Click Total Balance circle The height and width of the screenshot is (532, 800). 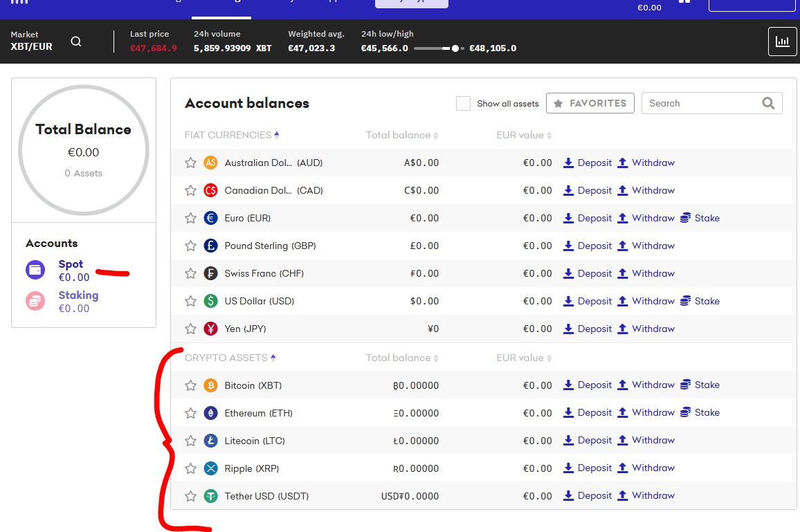coord(84,150)
